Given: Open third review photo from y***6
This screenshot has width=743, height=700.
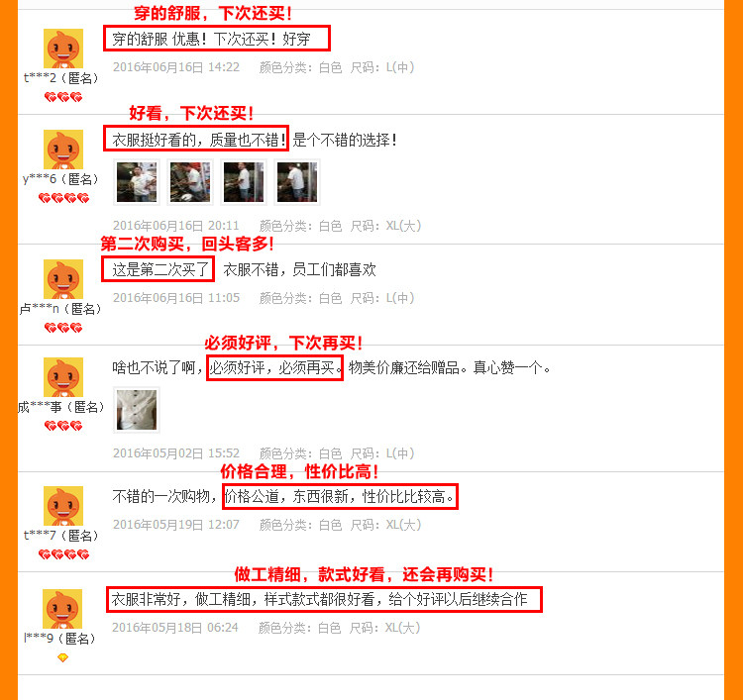Looking at the screenshot, I should coord(244,182).
